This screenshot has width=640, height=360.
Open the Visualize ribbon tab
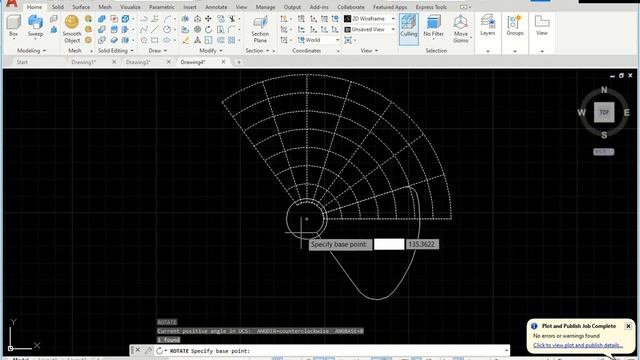coord(130,7)
